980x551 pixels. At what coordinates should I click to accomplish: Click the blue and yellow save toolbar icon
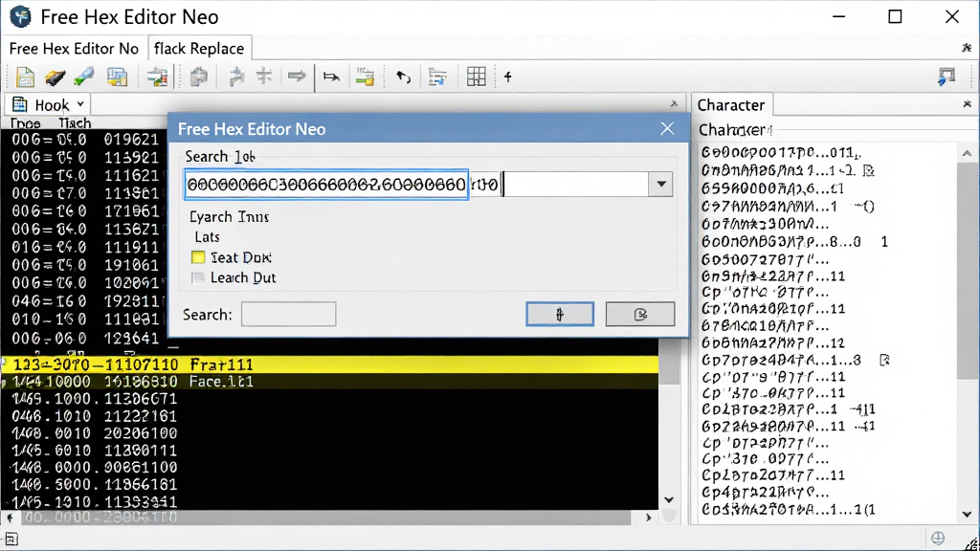point(117,77)
